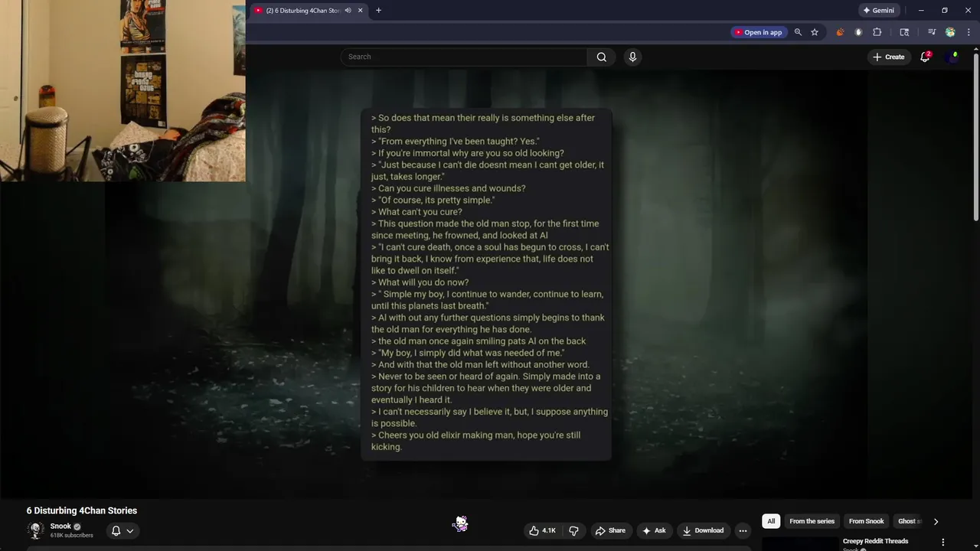Click the video title 6 Disturbing 4Chan Stories
The width and height of the screenshot is (980, 551).
click(82, 510)
